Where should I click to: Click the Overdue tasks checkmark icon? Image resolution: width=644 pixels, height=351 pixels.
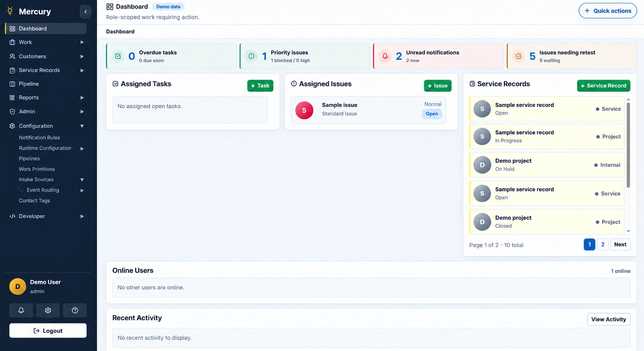(x=118, y=56)
